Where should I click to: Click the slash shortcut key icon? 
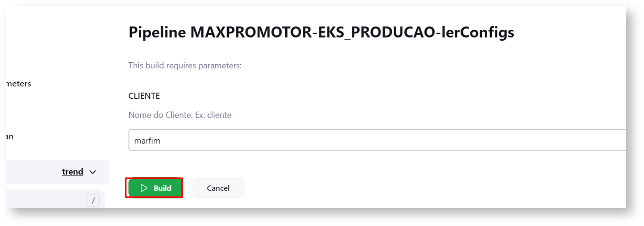click(x=93, y=200)
